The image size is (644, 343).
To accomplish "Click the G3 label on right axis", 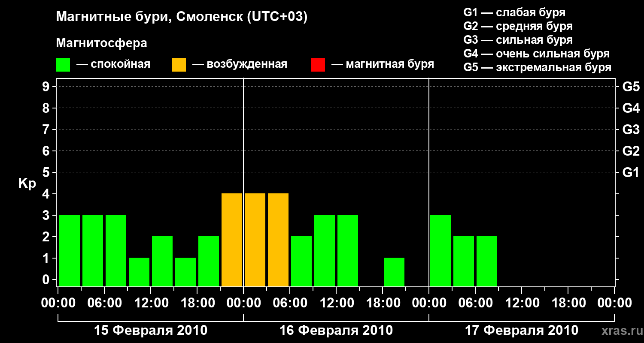I will [631, 129].
